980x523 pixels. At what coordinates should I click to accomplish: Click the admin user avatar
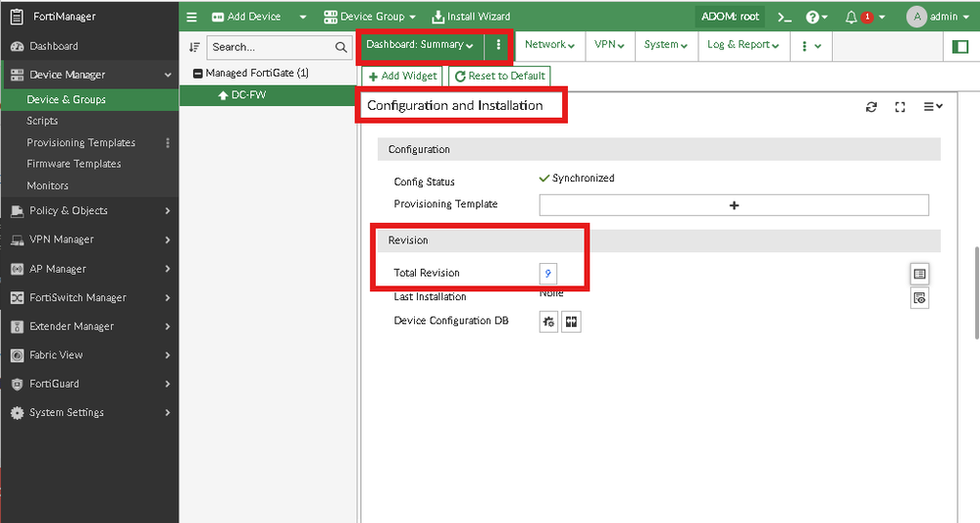point(916,17)
